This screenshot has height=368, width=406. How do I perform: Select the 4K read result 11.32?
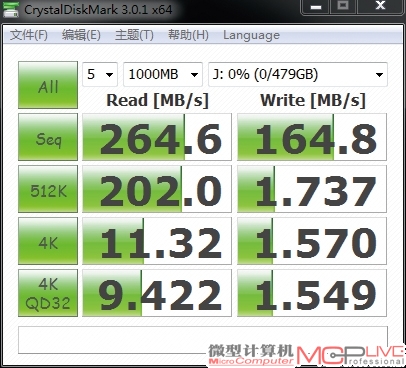(157, 241)
